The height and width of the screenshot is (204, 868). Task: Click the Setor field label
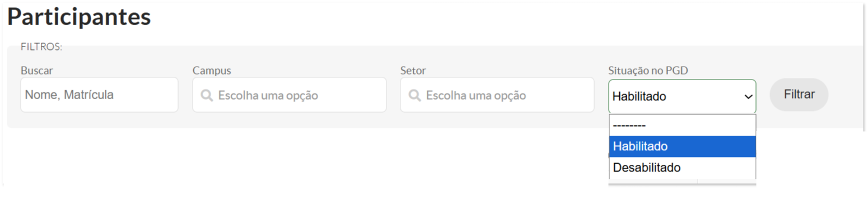pos(413,71)
